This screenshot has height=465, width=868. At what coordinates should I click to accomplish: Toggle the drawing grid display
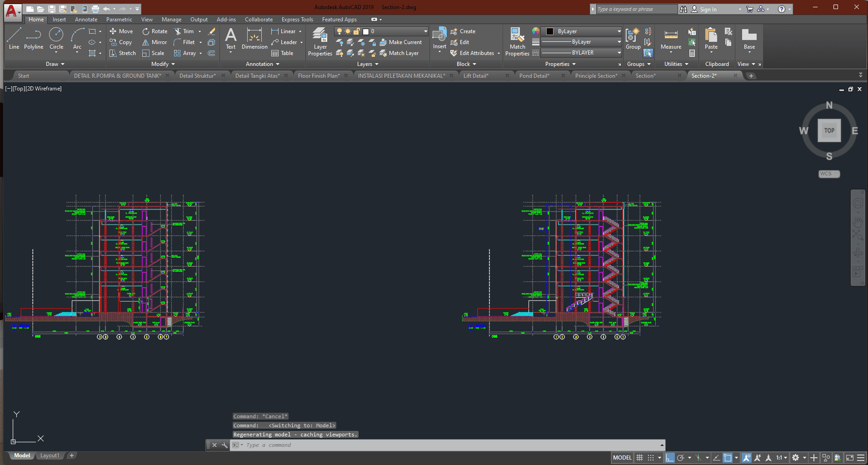(639, 458)
